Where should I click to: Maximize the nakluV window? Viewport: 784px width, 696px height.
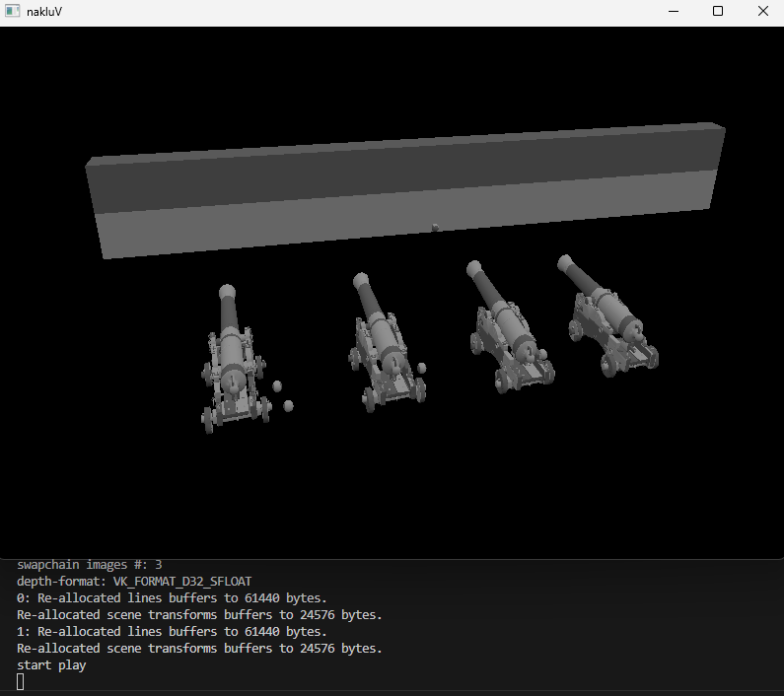718,12
